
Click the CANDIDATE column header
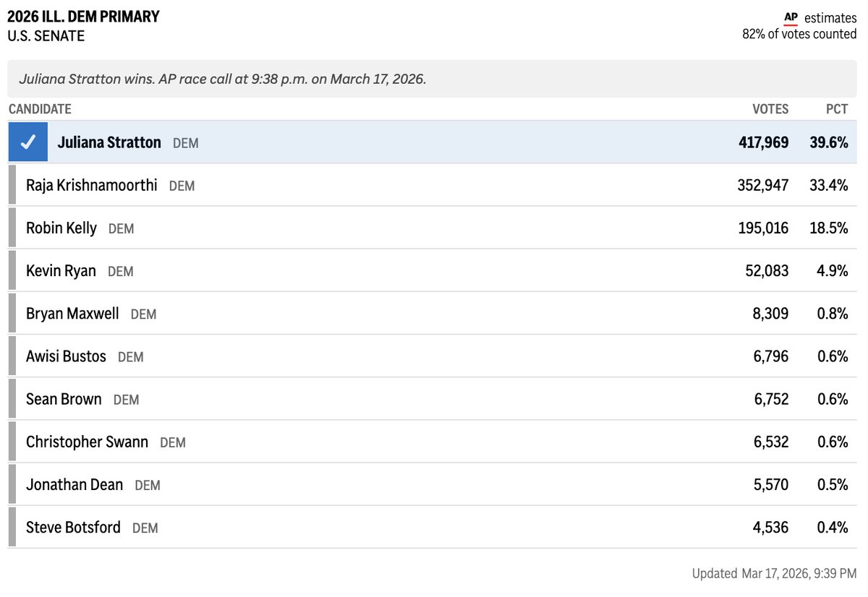40,109
